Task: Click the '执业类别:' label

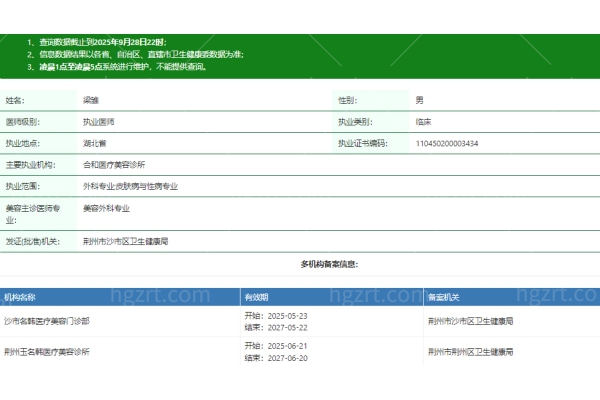Action: 355,122
